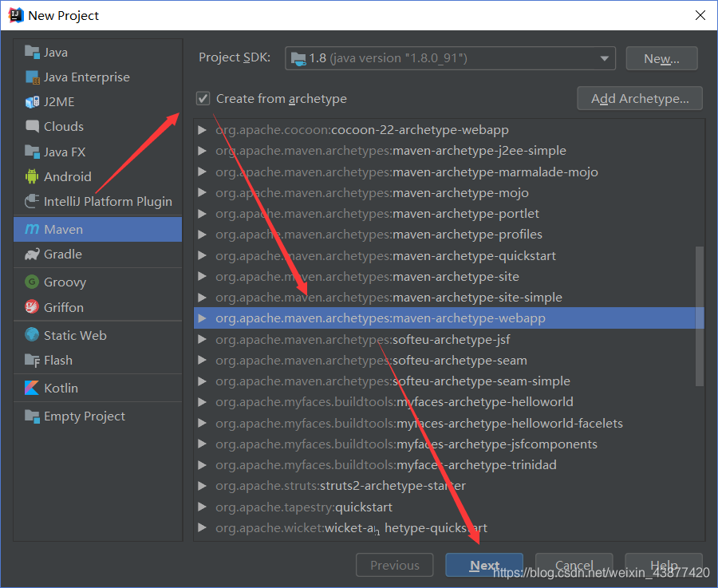Select the IntelliJ Platform Plugin icon

coord(32,201)
